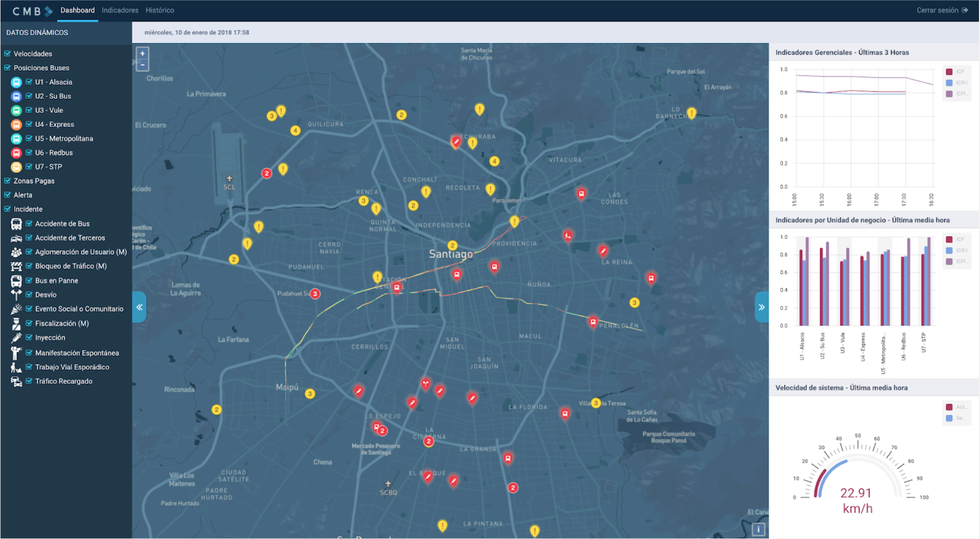The image size is (980, 539).
Task: Click the Desvío detour sign icon
Action: [16, 295]
